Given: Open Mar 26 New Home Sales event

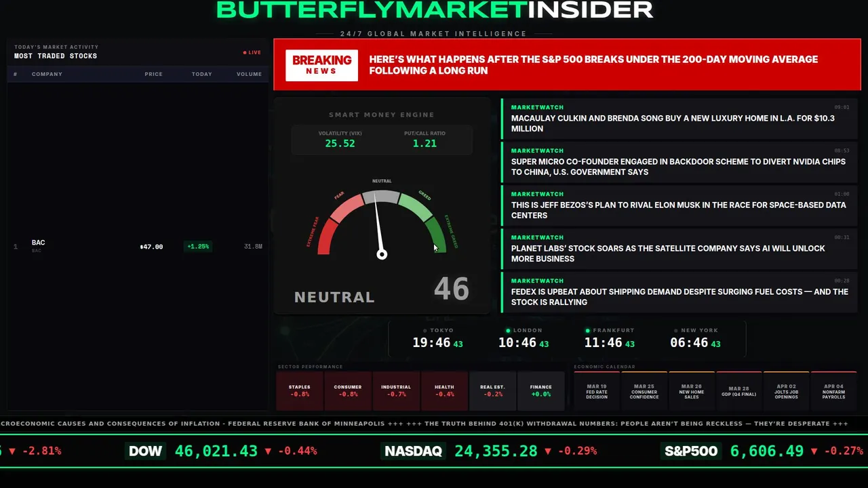Looking at the screenshot, I should (x=692, y=391).
